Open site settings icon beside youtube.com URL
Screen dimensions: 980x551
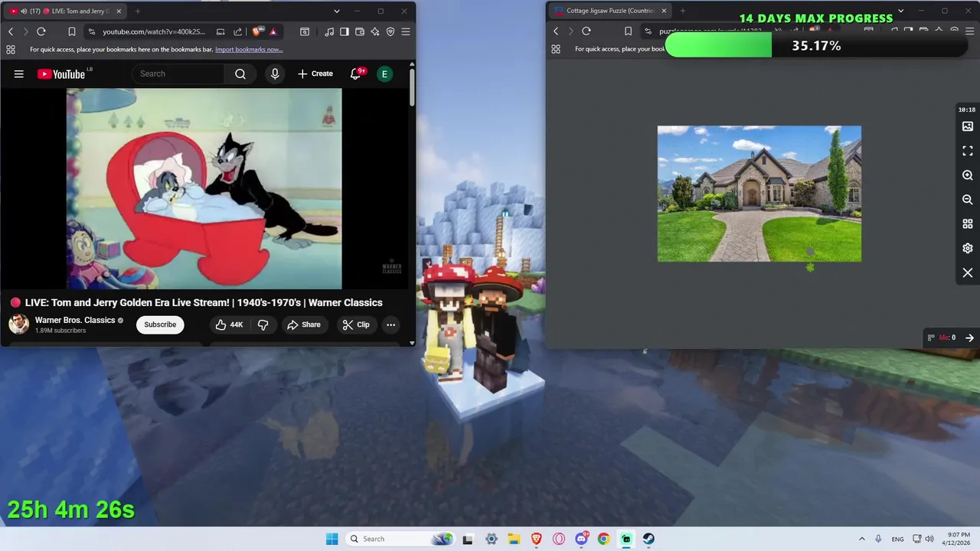[92, 31]
